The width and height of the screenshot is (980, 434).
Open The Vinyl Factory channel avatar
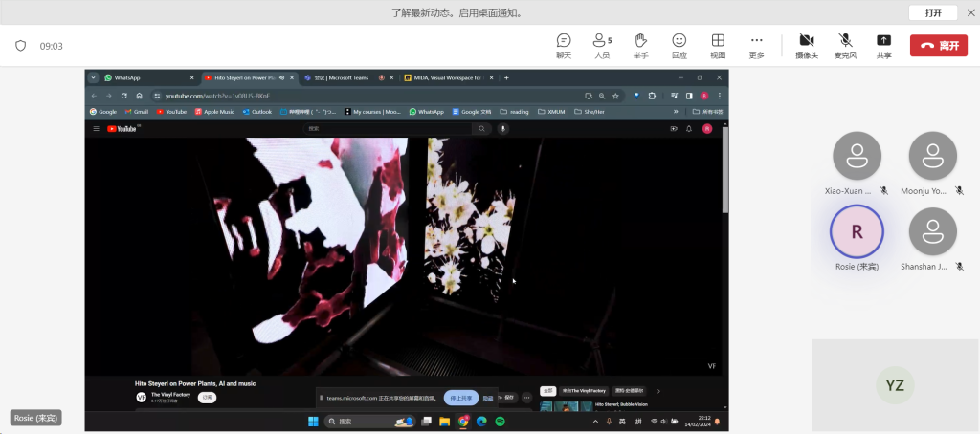(142, 397)
